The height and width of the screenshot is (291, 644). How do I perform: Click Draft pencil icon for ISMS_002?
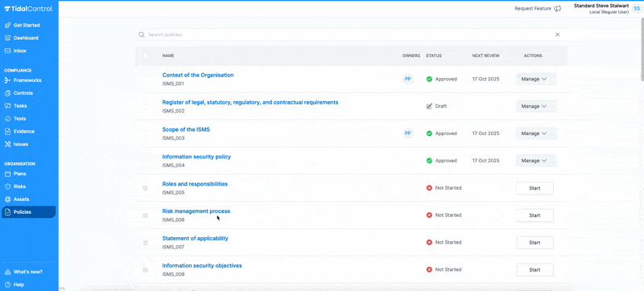429,106
